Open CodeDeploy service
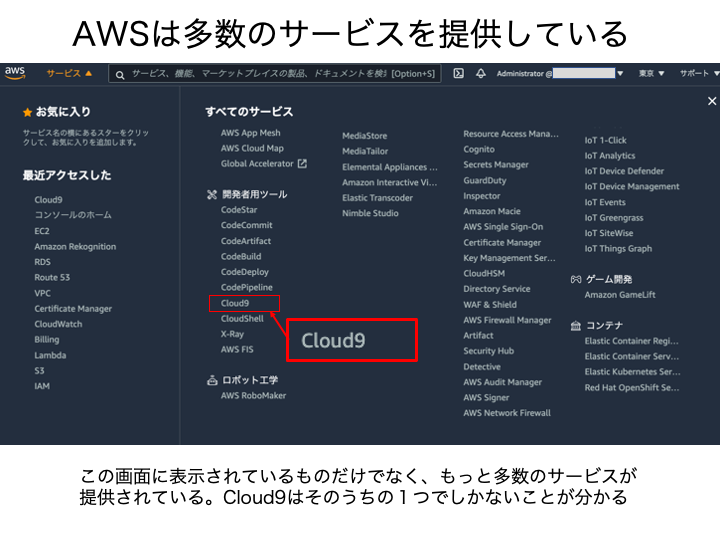 (244, 272)
